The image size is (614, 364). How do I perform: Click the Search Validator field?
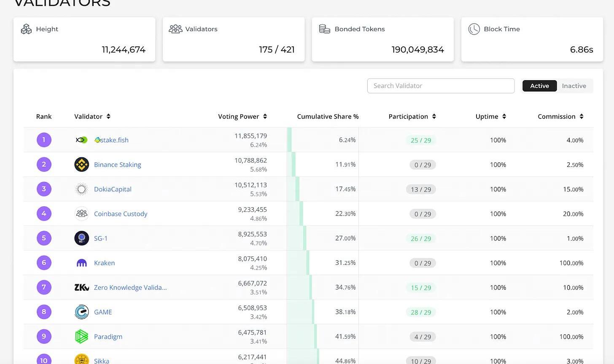pos(441,86)
